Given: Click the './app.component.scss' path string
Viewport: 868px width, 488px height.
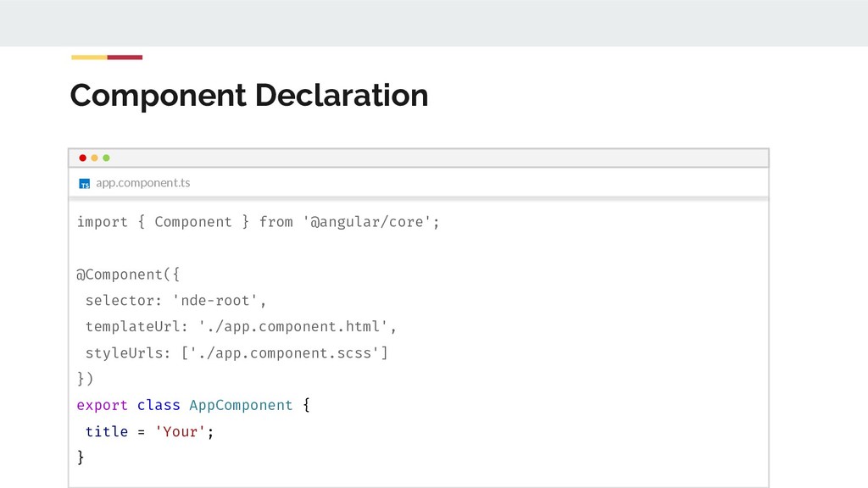Looking at the screenshot, I should click(285, 353).
